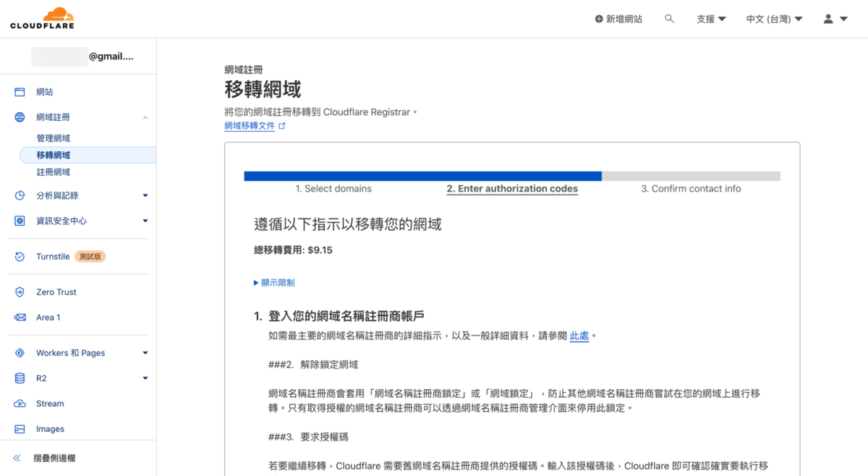The height and width of the screenshot is (476, 868).
Task: Expand the 顯示限制 disclosure triangle
Action: 256,283
